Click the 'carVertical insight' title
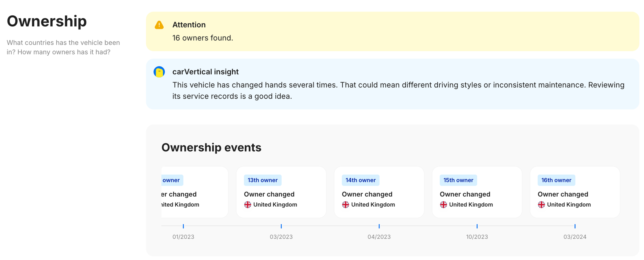Image resolution: width=644 pixels, height=260 pixels. tap(205, 72)
